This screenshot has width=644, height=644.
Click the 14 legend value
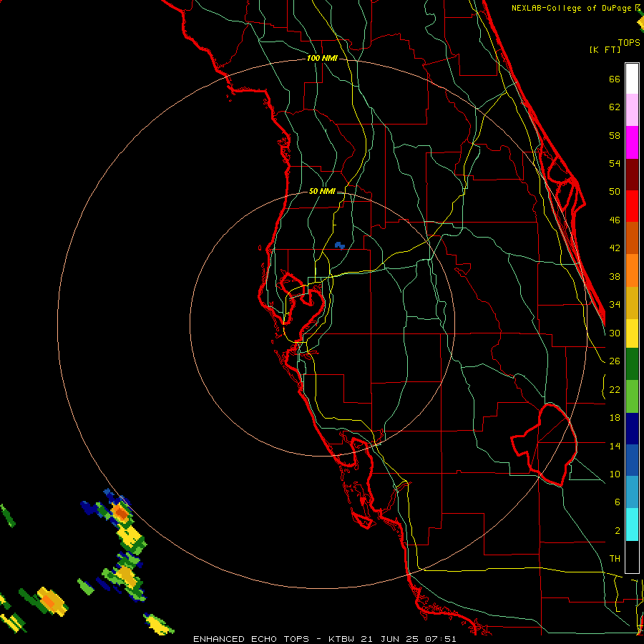tap(615, 446)
